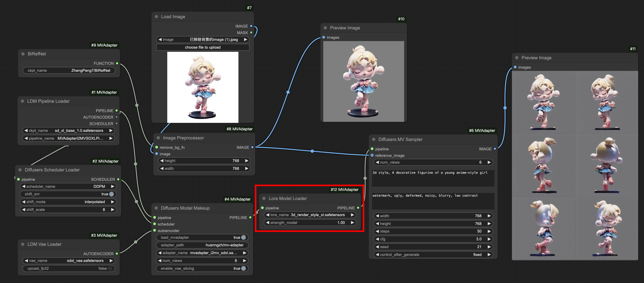Collapse the Load Image node via its dot
Viewport: 644px width, 283px height.
pos(157,17)
